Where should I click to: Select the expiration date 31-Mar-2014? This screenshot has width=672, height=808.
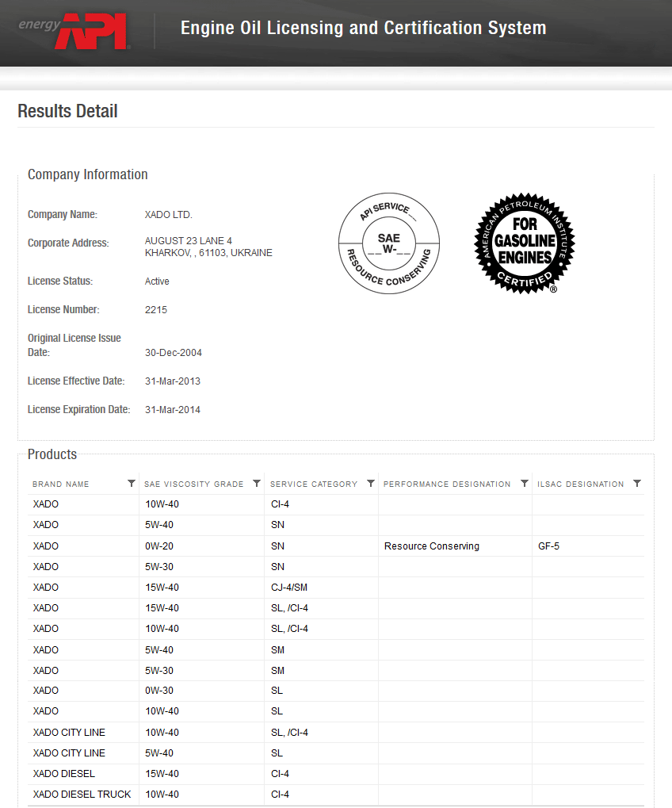coord(173,410)
